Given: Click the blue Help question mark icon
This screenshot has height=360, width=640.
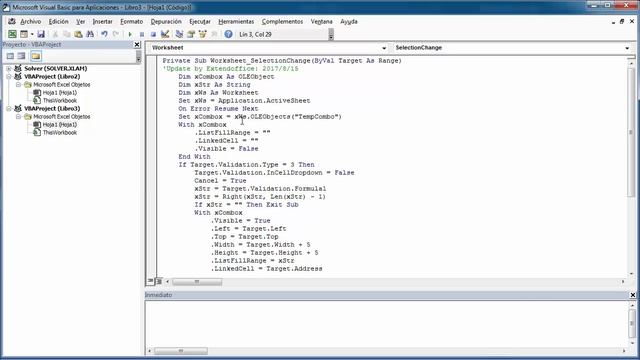Looking at the screenshot, I should 228,34.
